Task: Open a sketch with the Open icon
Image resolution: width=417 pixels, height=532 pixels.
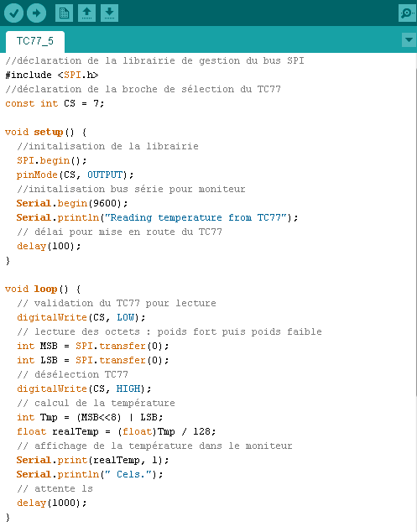Action: (86, 13)
